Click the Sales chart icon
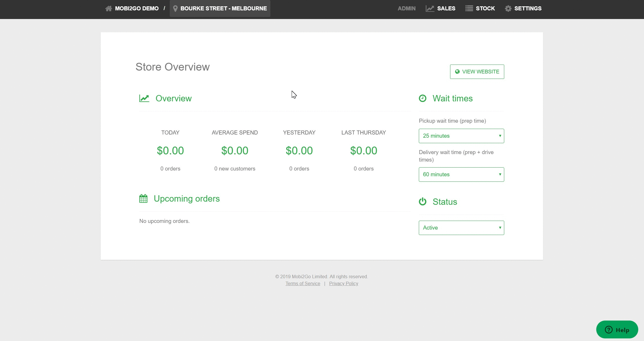644x341 pixels. pos(430,9)
